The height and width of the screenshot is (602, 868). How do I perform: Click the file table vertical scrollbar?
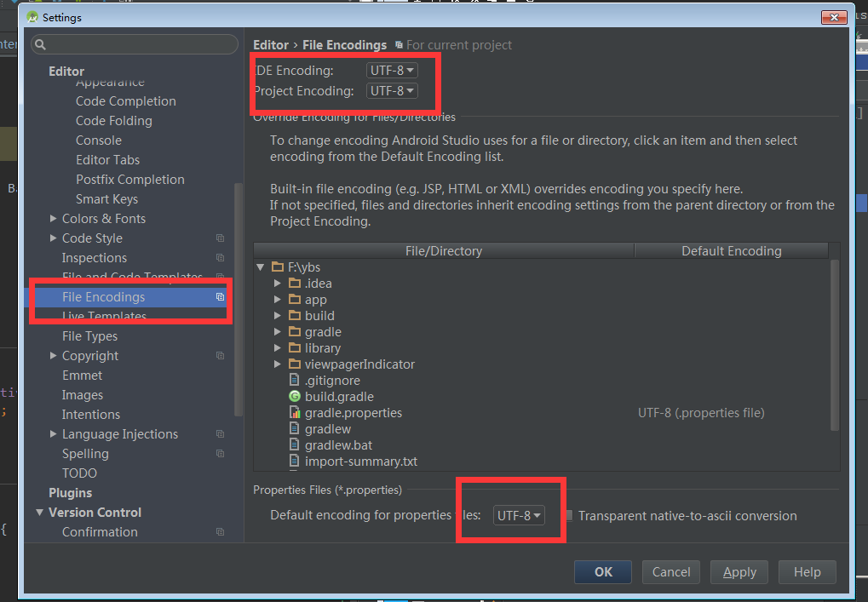tap(835, 345)
